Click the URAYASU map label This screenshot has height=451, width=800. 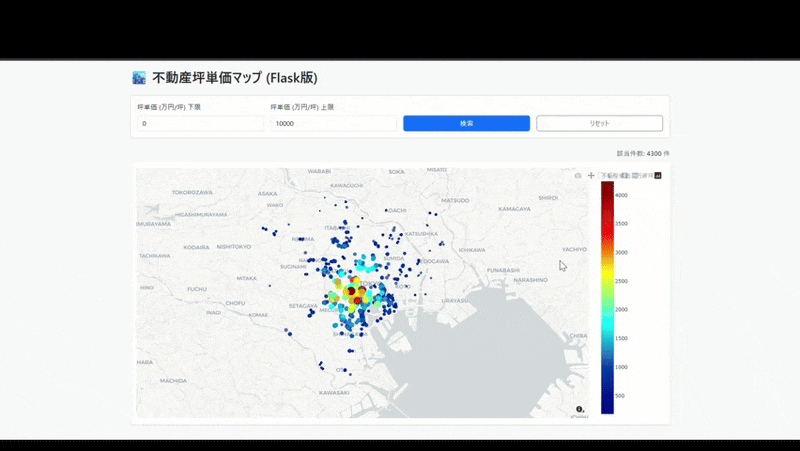455,300
